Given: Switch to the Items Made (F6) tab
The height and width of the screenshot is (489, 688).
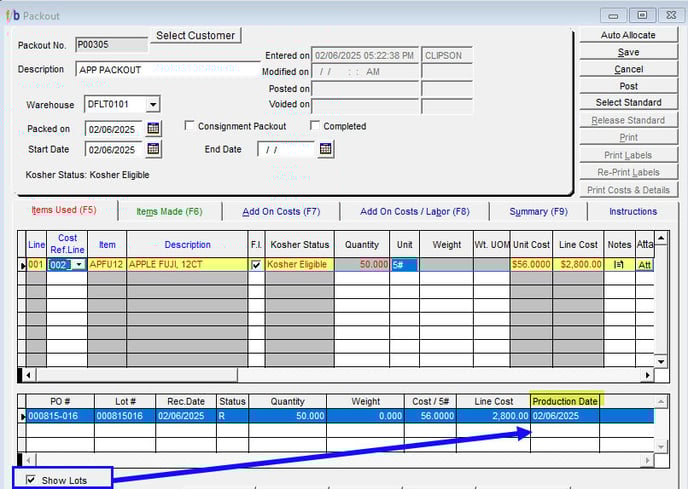Looking at the screenshot, I should (x=169, y=211).
